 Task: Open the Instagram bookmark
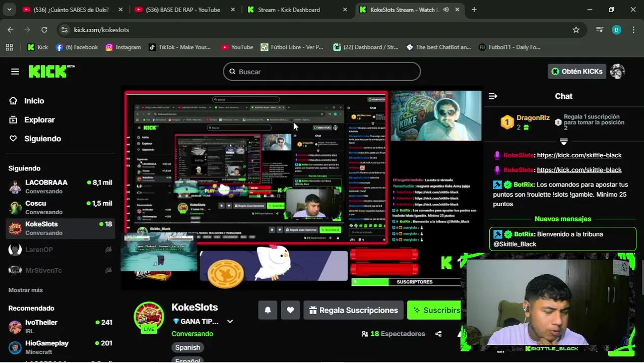coord(123,47)
